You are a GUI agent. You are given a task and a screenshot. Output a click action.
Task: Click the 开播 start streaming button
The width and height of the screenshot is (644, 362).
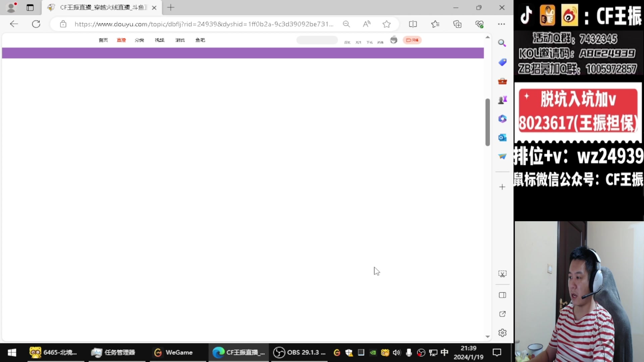tap(412, 40)
